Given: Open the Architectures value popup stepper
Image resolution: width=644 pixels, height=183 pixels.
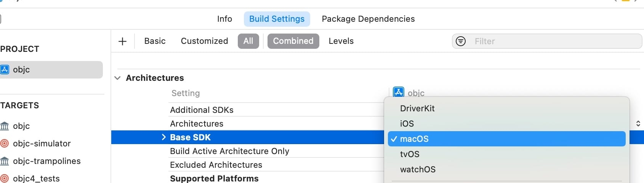Looking at the screenshot, I should [x=638, y=124].
